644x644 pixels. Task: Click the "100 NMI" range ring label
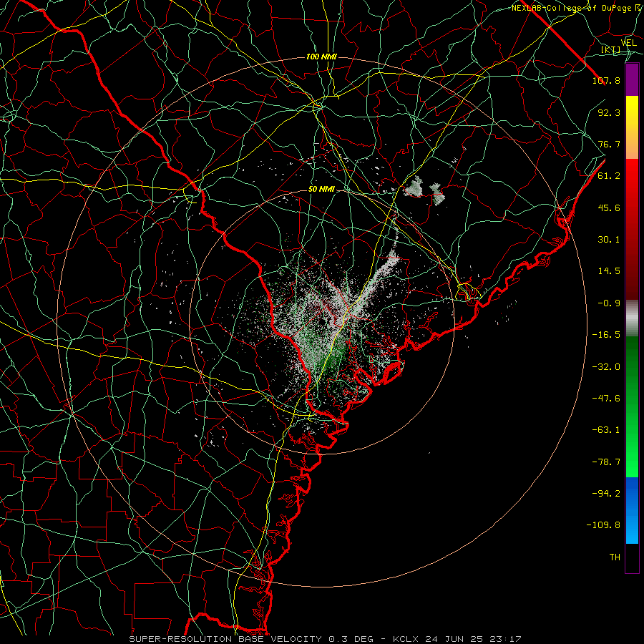point(321,57)
